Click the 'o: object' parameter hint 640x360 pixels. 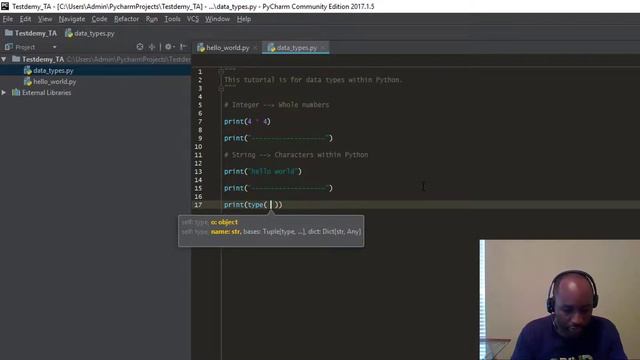(224, 222)
